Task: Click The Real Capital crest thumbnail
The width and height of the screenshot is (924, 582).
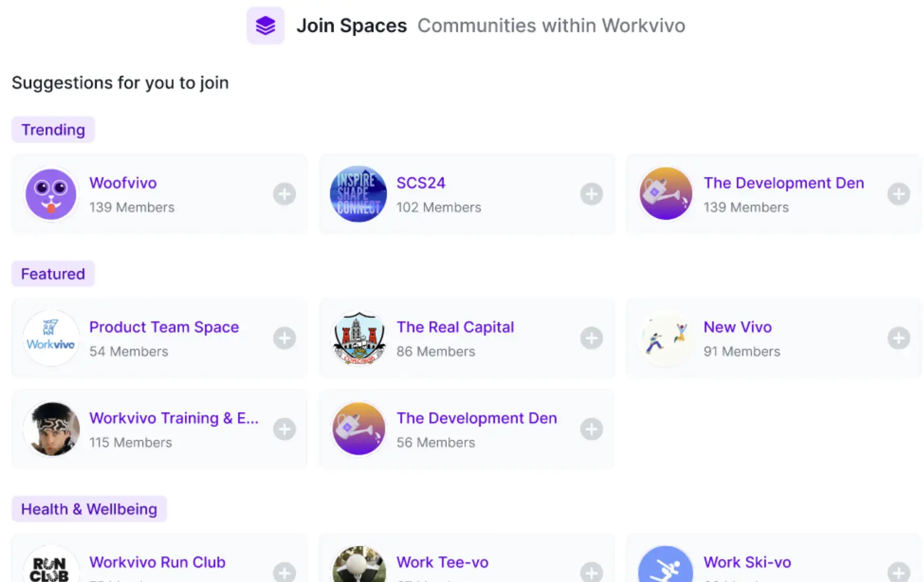Action: pos(358,338)
